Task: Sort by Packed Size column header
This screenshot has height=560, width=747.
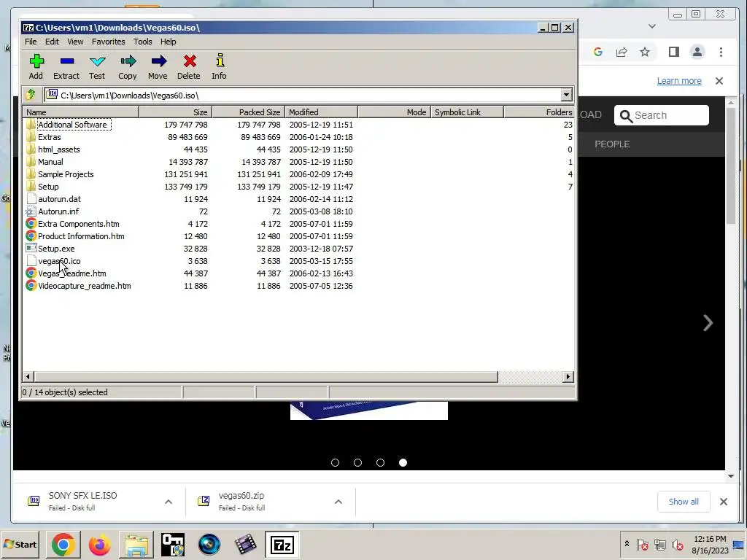Action: click(248, 112)
